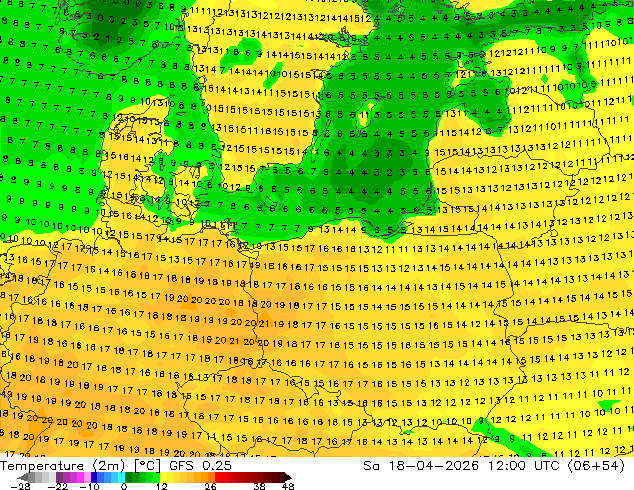Screen dimensions: 634x490
Task: Click the date 'Sa 18-04-2026'
Action: (x=421, y=466)
